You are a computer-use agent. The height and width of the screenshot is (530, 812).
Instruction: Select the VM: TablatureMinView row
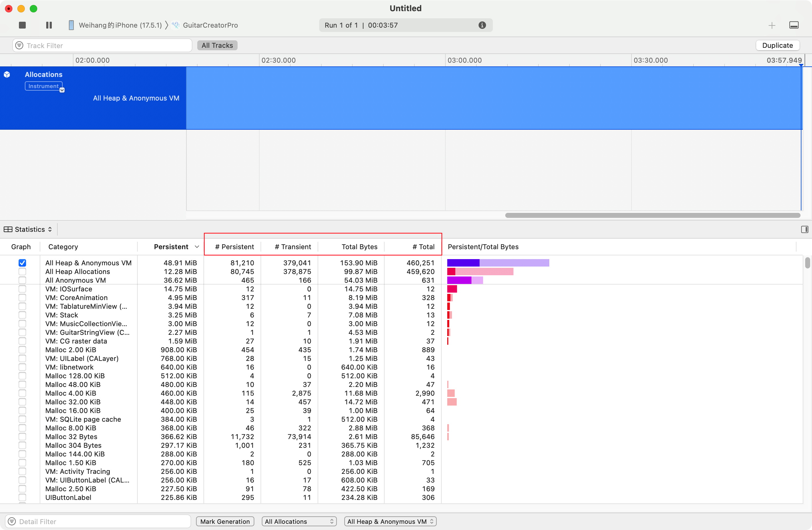(401, 307)
